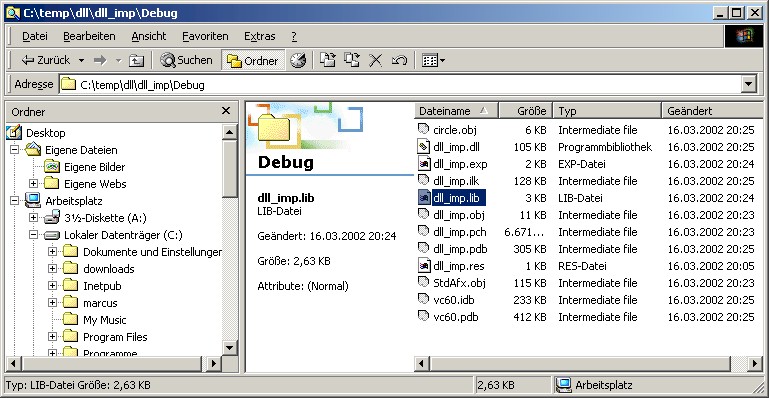Click the dll_imp.lib file icon
The width and height of the screenshot is (769, 398).
point(423,198)
